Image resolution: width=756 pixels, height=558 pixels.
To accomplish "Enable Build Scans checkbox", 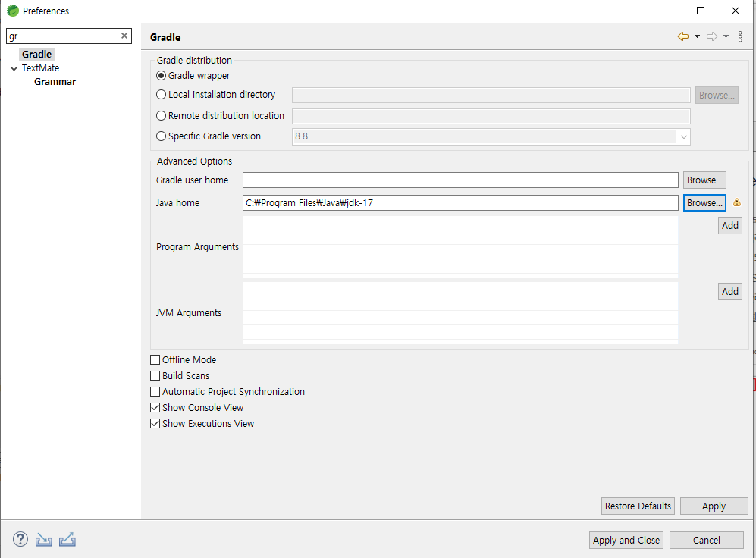I will pos(155,376).
